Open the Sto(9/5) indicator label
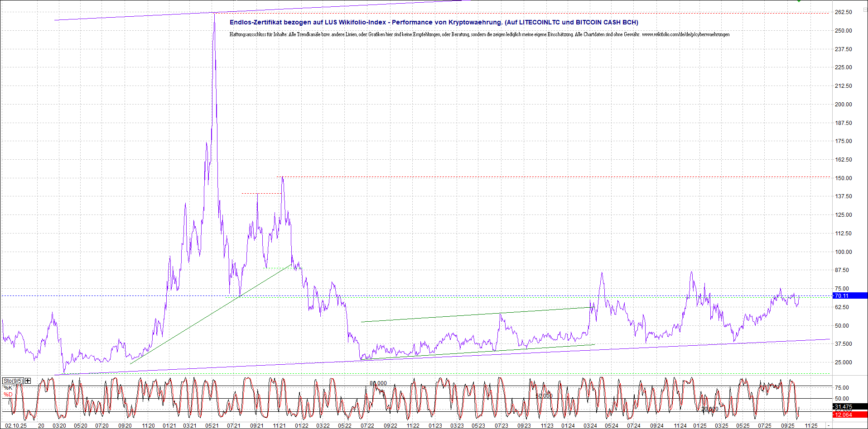This screenshot has width=868, height=429. coord(13,381)
